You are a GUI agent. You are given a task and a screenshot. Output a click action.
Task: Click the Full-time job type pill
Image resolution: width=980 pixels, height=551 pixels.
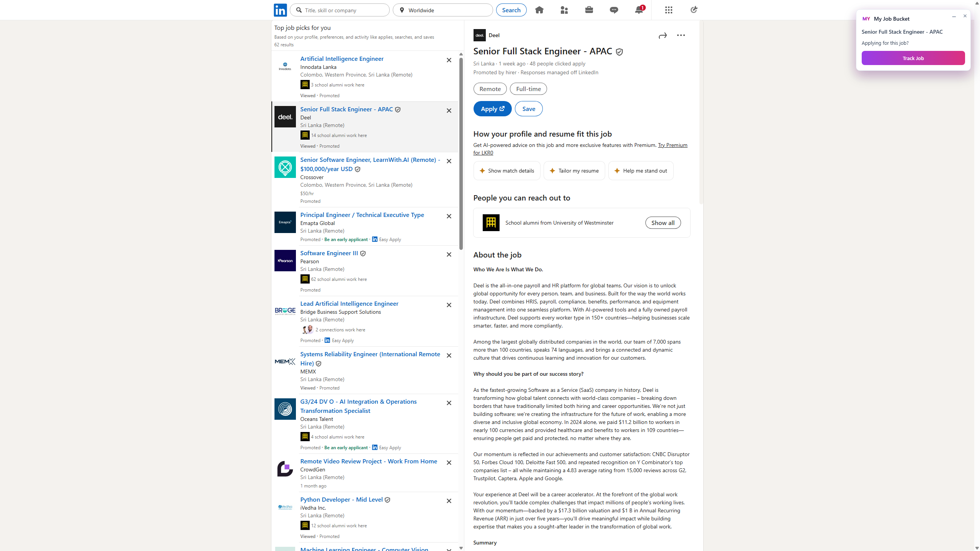click(529, 89)
